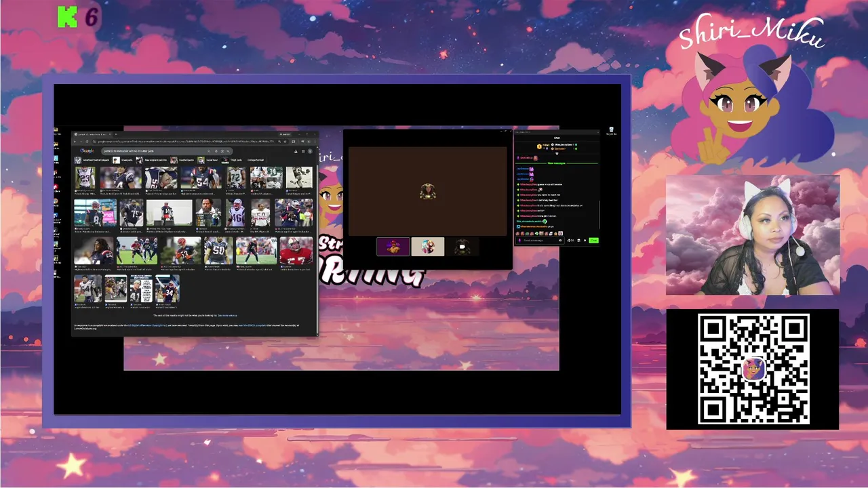The image size is (868, 488).
Task: Click the Google logo
Action: [87, 151]
